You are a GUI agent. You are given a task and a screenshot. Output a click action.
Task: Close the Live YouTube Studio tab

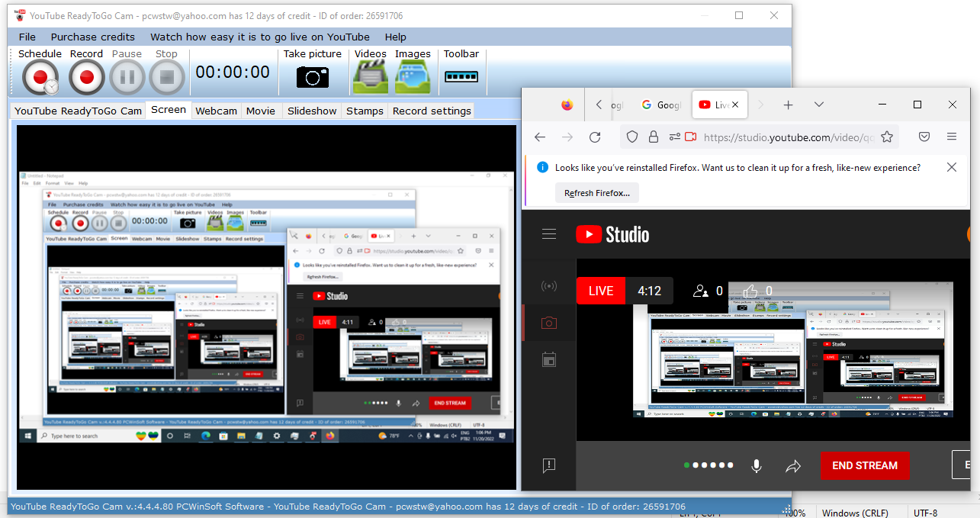pyautogui.click(x=735, y=105)
